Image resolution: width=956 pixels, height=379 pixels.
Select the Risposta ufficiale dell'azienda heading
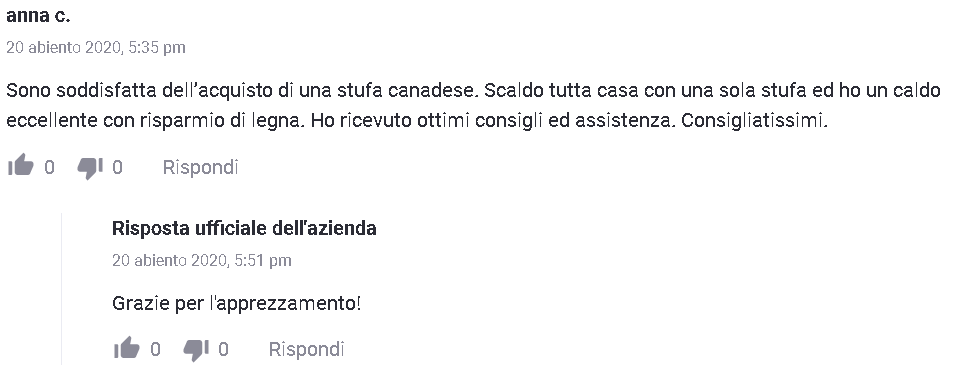coord(244,228)
